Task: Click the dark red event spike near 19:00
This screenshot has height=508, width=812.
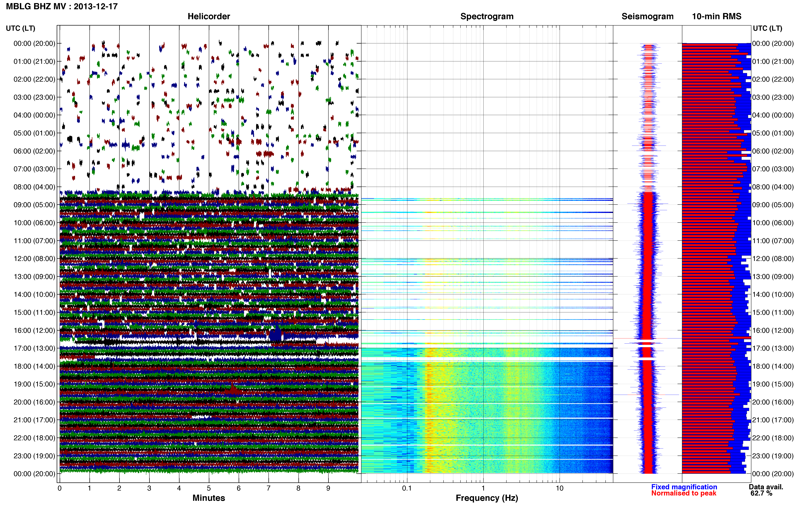Action: [x=233, y=389]
